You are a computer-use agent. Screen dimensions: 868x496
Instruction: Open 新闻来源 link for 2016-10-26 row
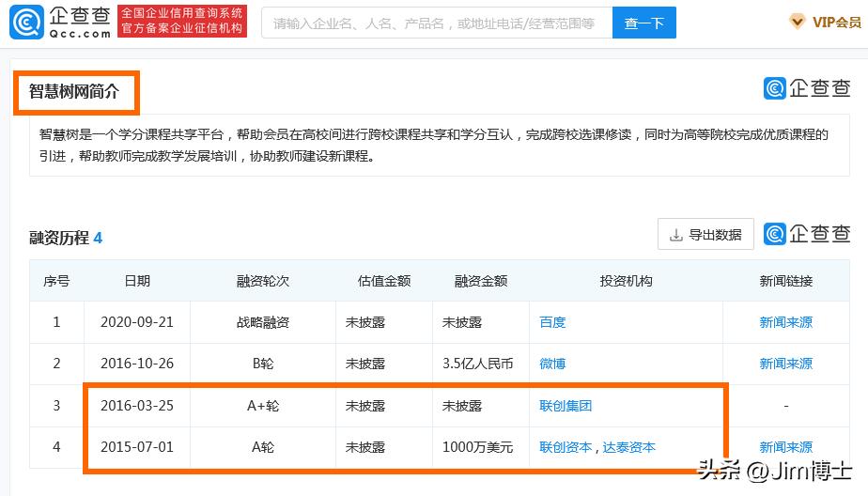786,364
